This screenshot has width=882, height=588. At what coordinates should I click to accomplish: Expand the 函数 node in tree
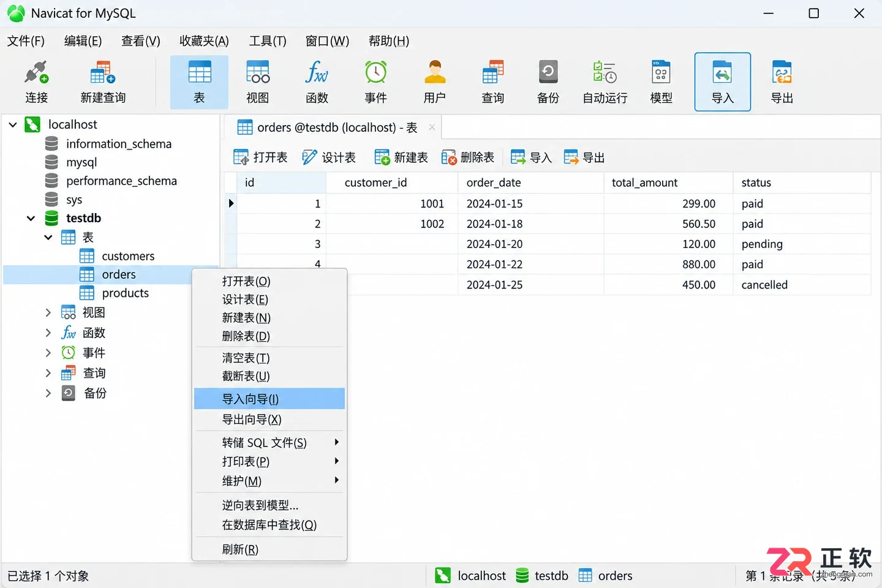point(48,333)
